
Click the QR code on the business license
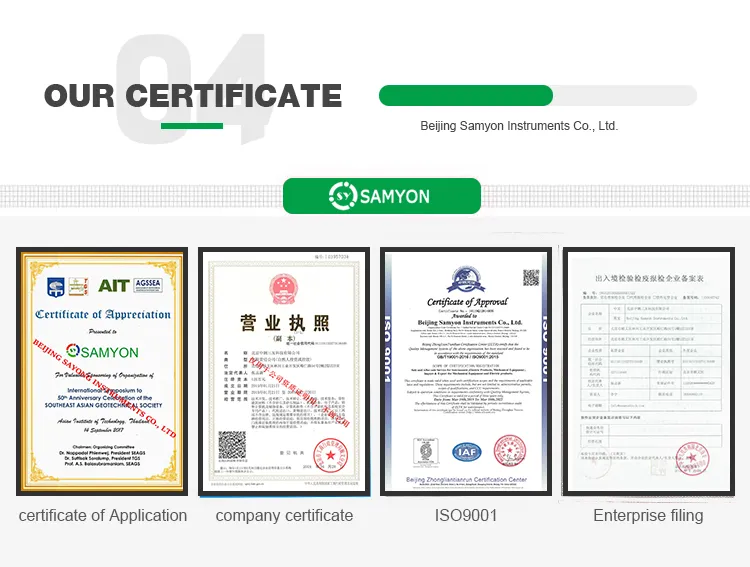(232, 445)
